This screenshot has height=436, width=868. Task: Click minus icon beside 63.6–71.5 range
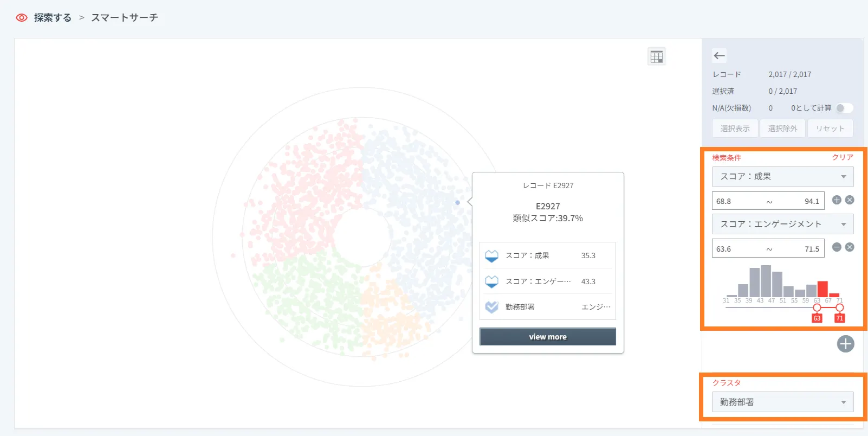837,247
